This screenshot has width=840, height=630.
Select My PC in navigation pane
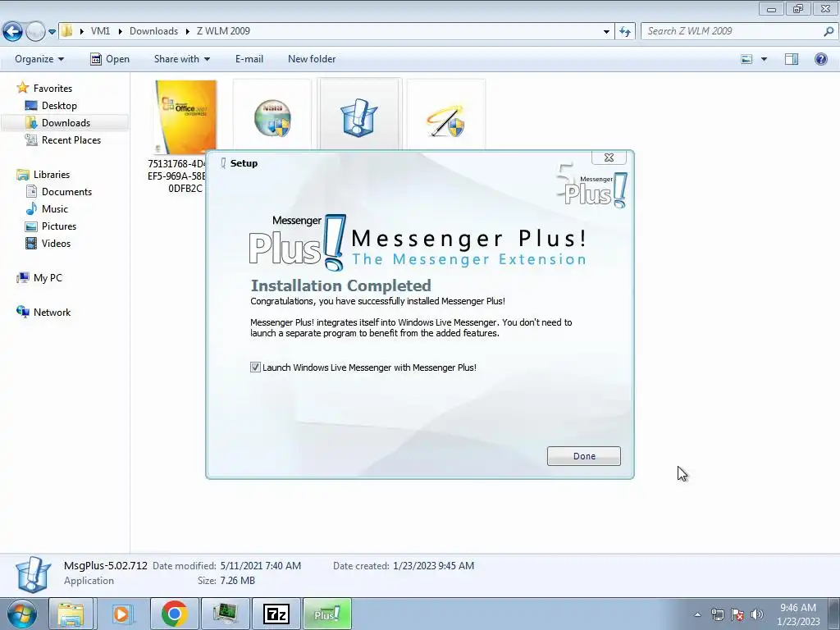[x=48, y=278]
